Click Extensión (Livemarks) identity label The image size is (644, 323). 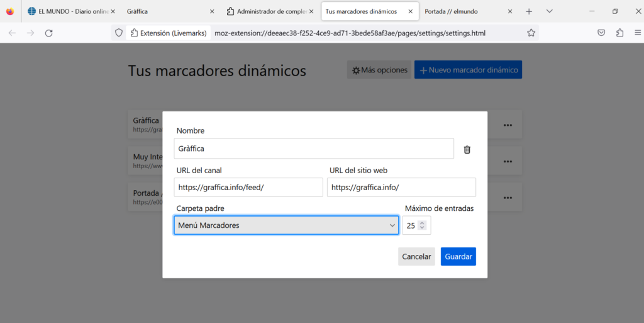point(169,33)
